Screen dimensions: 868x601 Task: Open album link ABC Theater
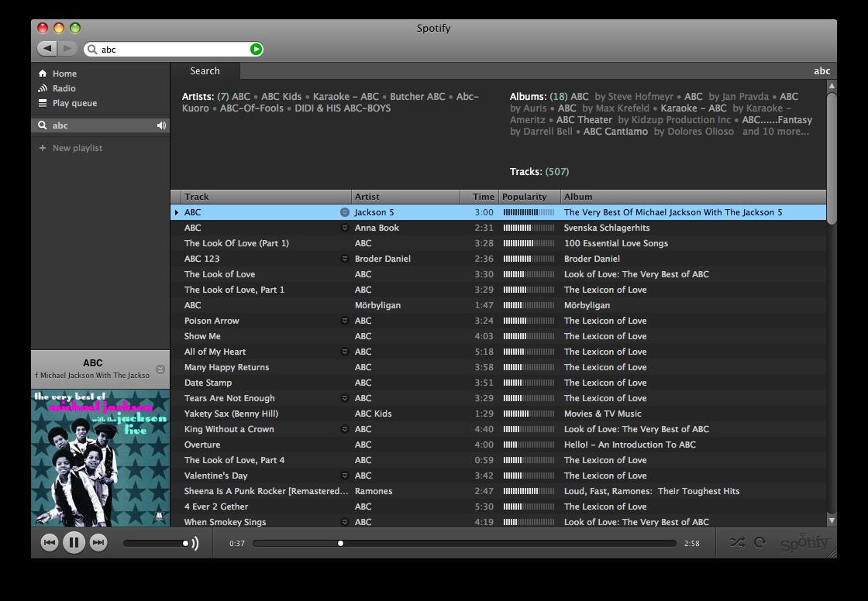pyautogui.click(x=584, y=119)
